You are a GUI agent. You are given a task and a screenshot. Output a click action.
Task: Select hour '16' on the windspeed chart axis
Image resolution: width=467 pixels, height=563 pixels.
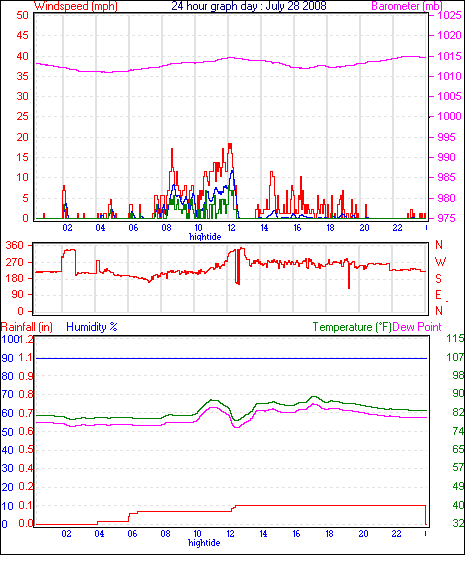pyautogui.click(x=297, y=228)
